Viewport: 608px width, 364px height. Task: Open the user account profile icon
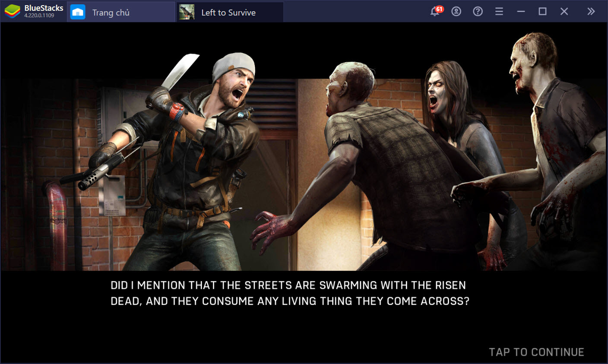pos(456,12)
